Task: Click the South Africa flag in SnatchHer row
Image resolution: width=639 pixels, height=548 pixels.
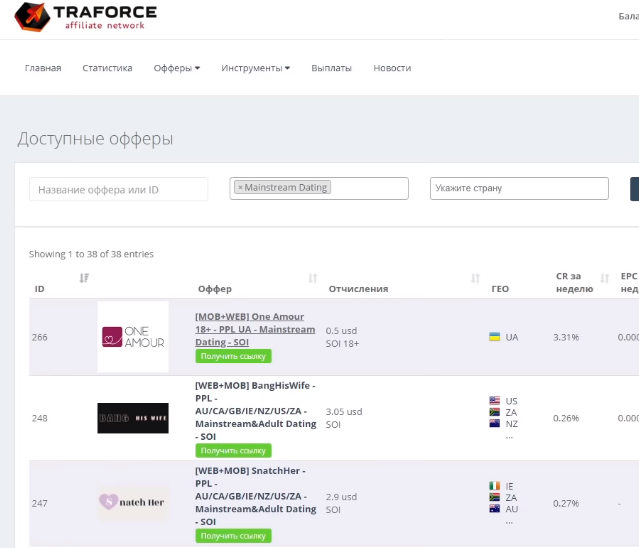Action: coord(494,497)
